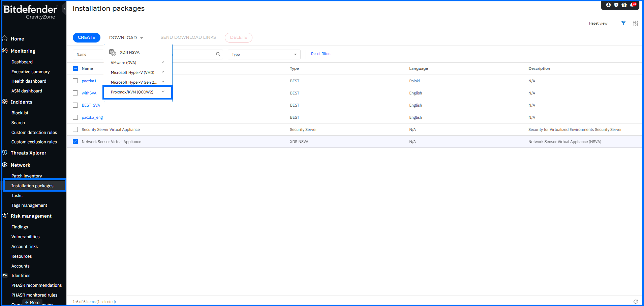Toggle the select-all header checkbox
The height and width of the screenshot is (306, 644).
75,68
